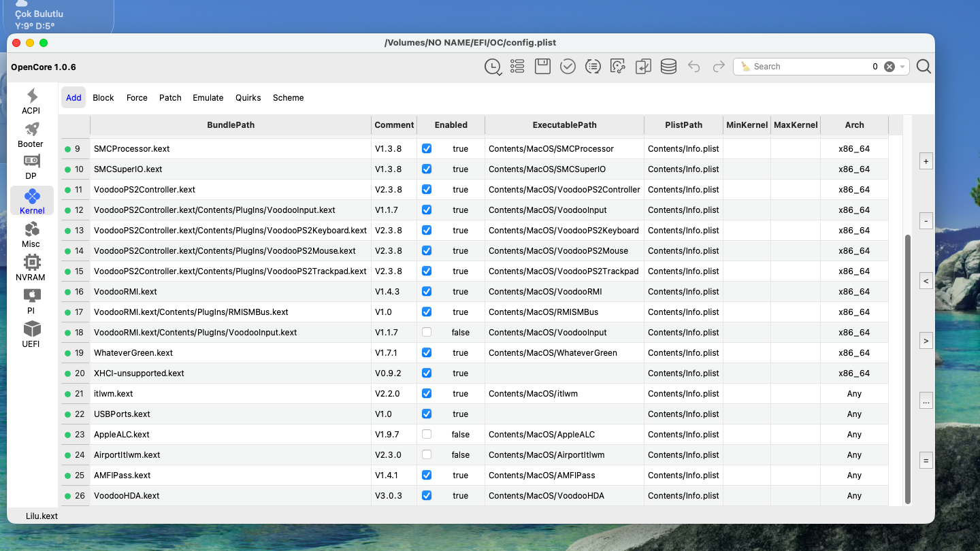Screen dimensions: 980x551
Task: Enable the AirportItlwm.kext checkbox
Action: 427,454
